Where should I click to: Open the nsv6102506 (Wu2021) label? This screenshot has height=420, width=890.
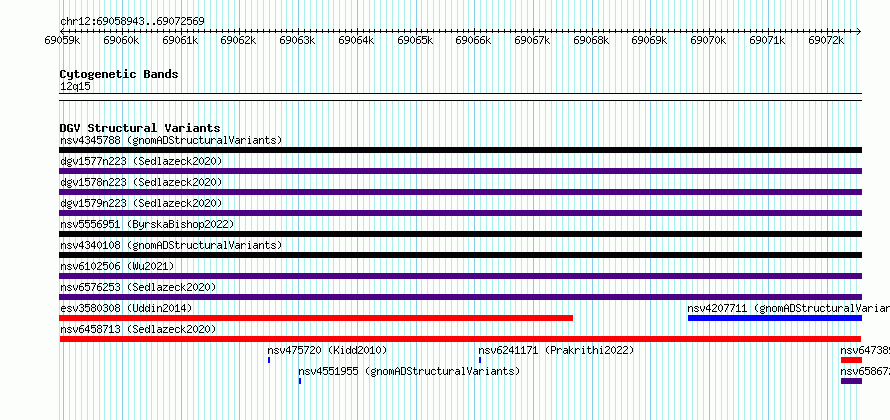tap(117, 266)
